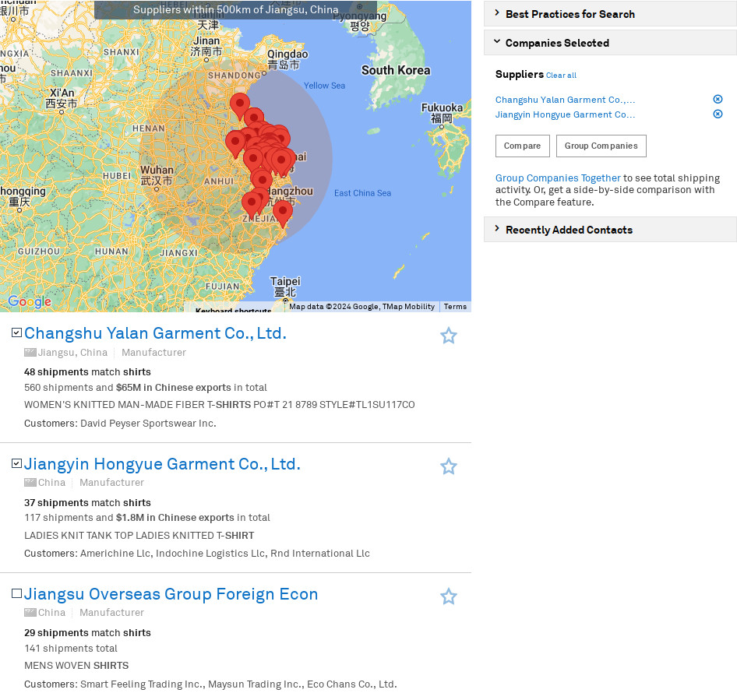Uncheck the Changshu Yalan Garment checkbox

tap(16, 333)
